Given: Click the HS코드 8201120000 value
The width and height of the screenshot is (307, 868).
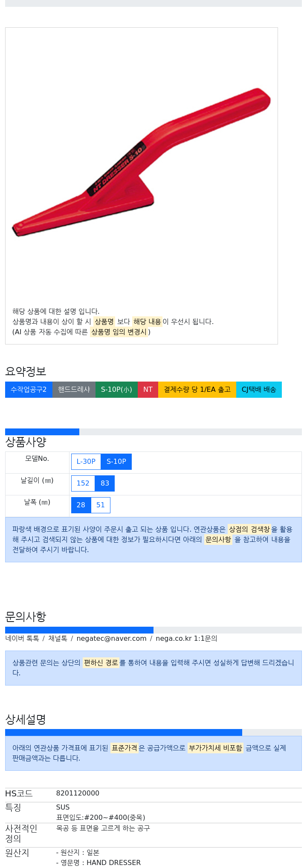Looking at the screenshot, I should [x=78, y=793].
